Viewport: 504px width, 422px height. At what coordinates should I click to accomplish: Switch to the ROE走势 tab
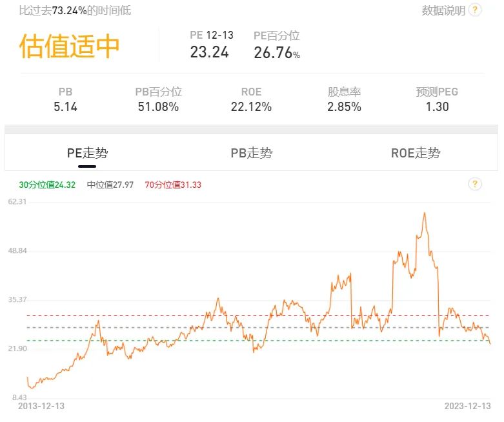[416, 153]
